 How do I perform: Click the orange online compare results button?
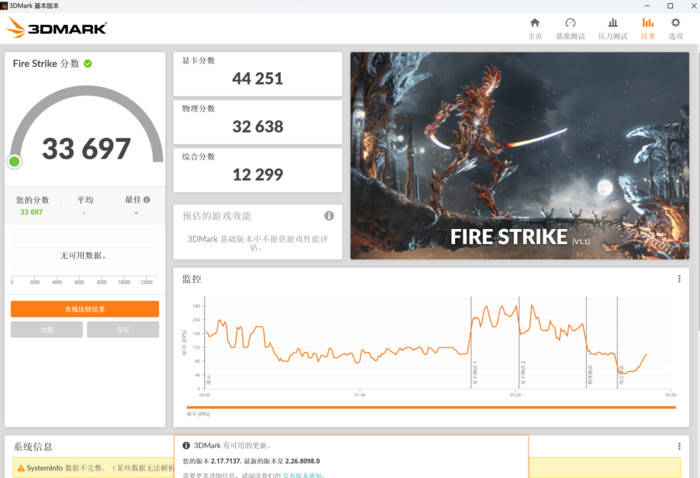[85, 309]
